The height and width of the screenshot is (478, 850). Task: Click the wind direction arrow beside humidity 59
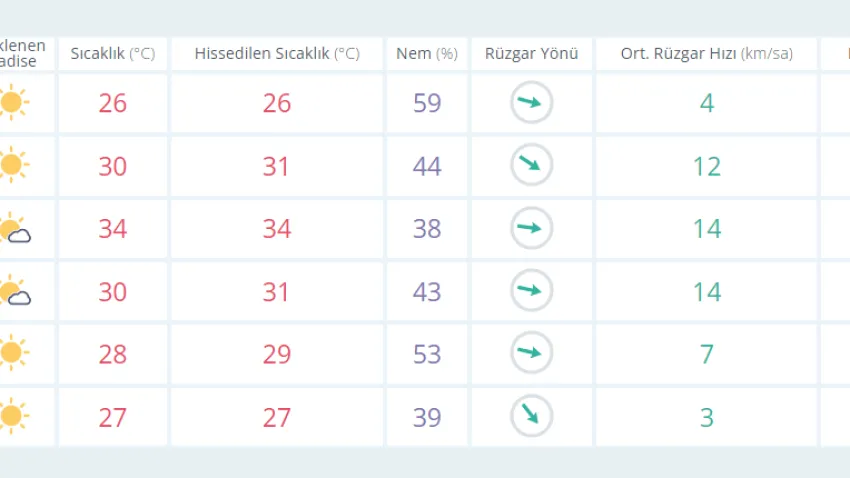(531, 103)
